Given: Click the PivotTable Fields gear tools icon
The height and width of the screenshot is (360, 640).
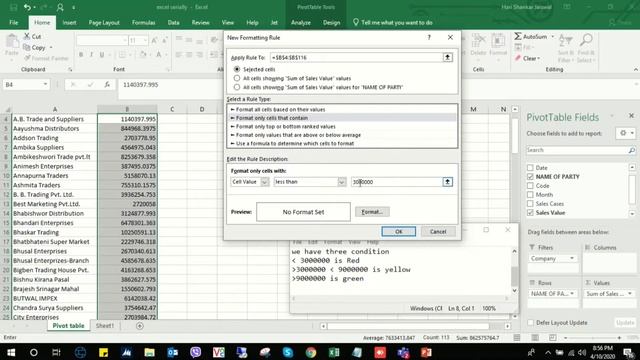Looking at the screenshot, I should [623, 133].
